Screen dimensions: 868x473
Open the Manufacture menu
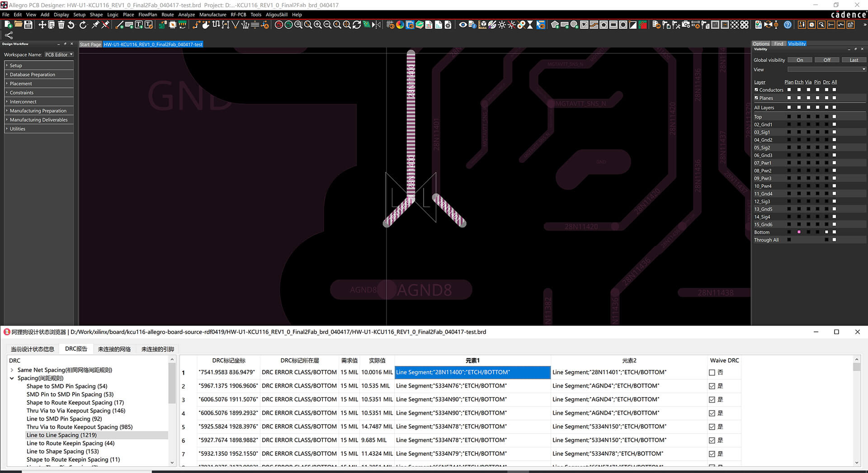pos(212,14)
